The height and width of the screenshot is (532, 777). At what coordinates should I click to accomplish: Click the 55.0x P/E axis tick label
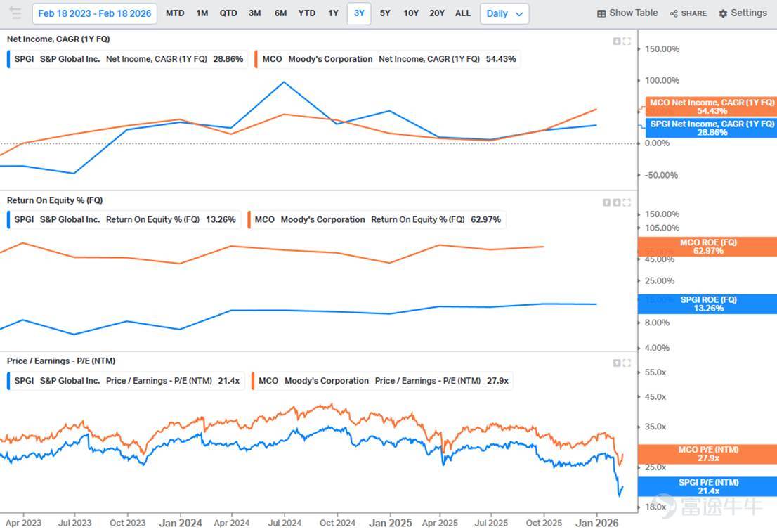(655, 372)
